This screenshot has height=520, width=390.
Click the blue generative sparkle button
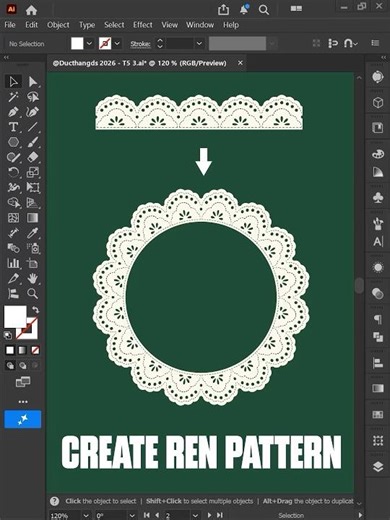(23, 419)
